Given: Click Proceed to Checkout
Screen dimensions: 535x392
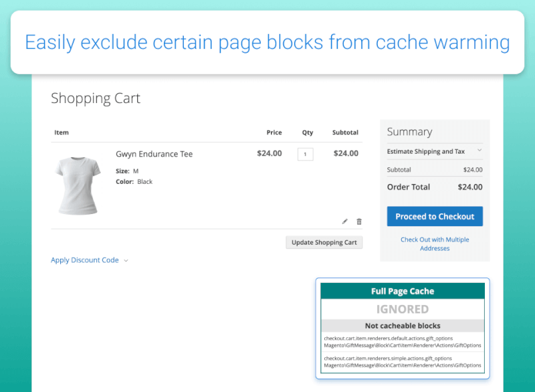Looking at the screenshot, I should [435, 217].
